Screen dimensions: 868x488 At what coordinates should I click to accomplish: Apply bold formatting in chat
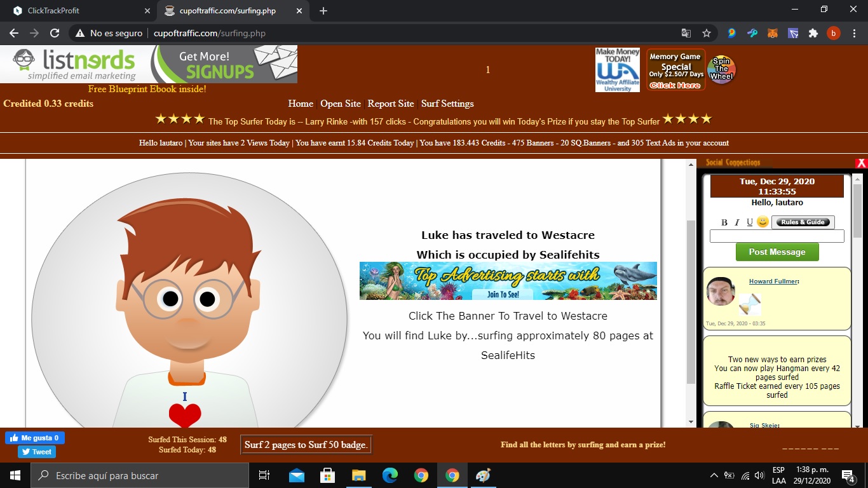(724, 222)
